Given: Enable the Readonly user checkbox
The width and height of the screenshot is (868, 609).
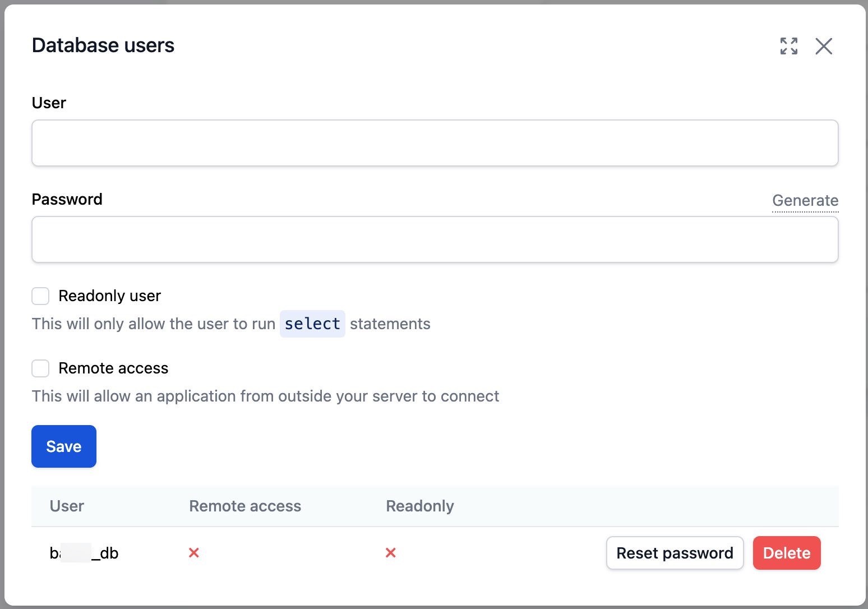Looking at the screenshot, I should 40,296.
